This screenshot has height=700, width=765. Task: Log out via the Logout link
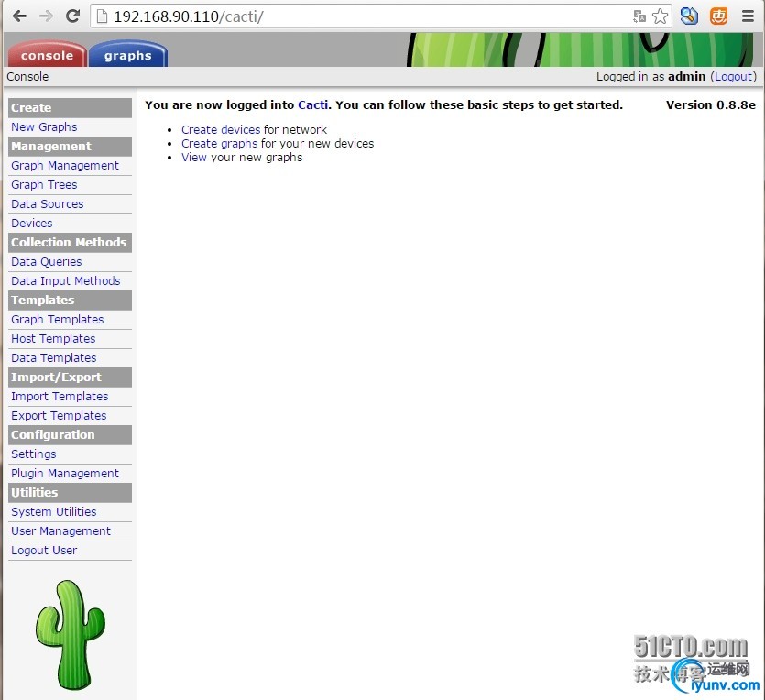pos(733,77)
